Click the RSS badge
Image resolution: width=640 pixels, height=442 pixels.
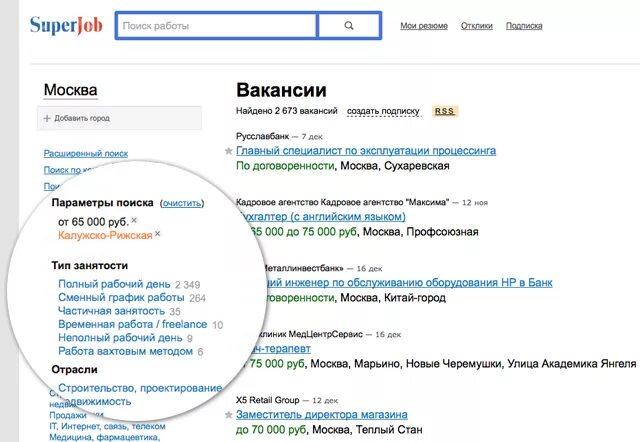pyautogui.click(x=445, y=111)
